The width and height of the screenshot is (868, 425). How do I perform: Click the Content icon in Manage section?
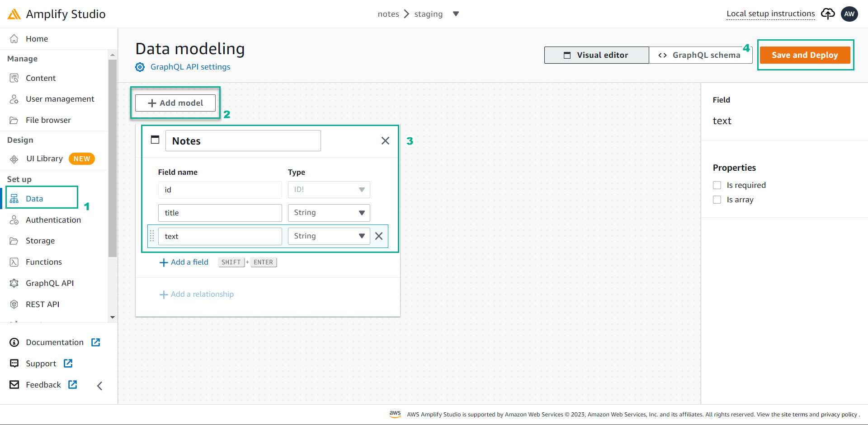click(14, 78)
